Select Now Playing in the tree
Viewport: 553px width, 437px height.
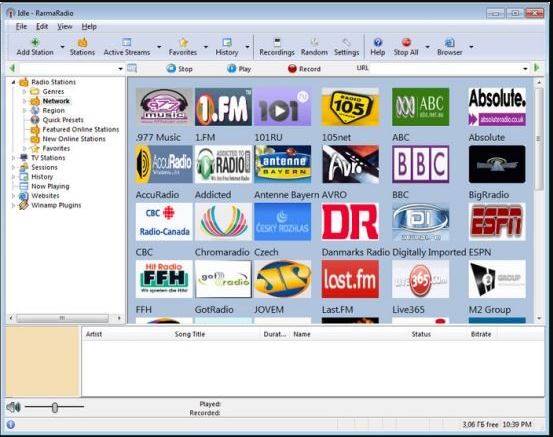50,186
